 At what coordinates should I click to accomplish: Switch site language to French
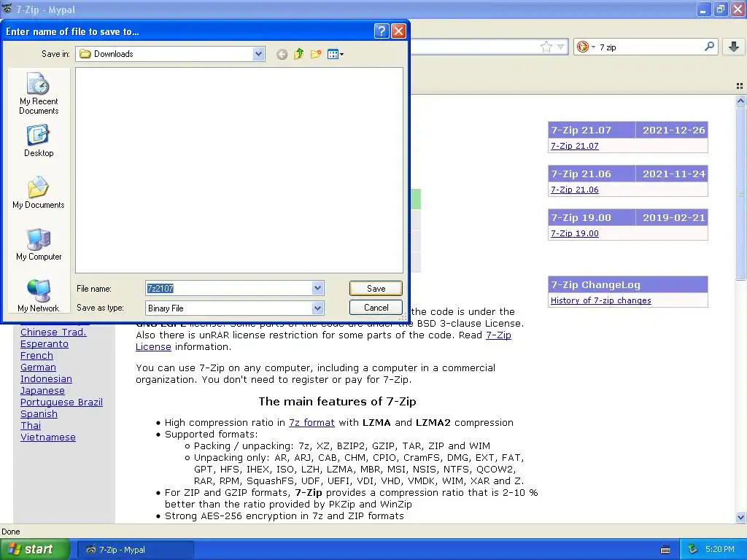(x=36, y=356)
